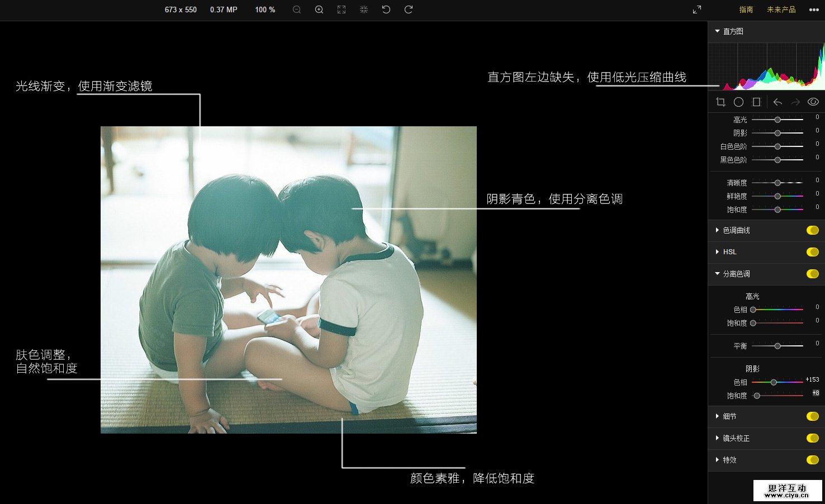Click the eye icon to preview original
The width and height of the screenshot is (825, 504).
pyautogui.click(x=813, y=102)
